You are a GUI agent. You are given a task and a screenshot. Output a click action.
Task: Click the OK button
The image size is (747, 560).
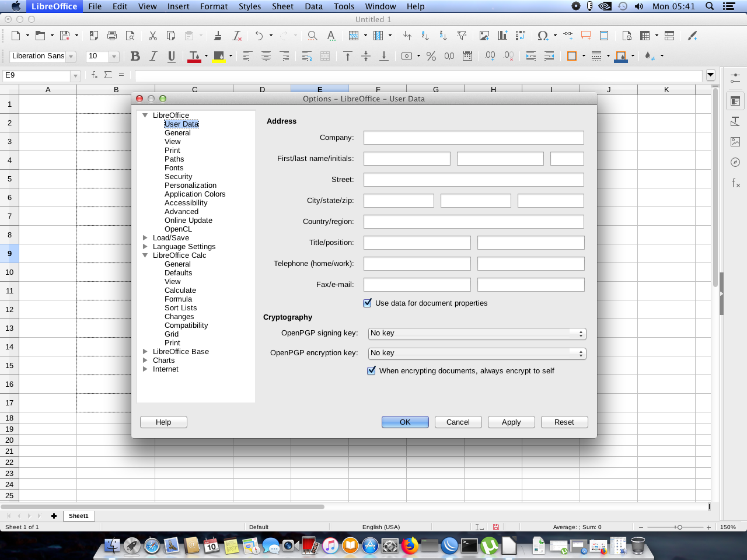[405, 422]
